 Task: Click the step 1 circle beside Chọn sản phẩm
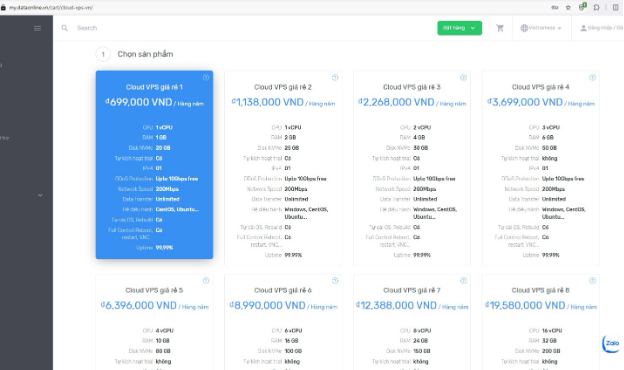(103, 54)
